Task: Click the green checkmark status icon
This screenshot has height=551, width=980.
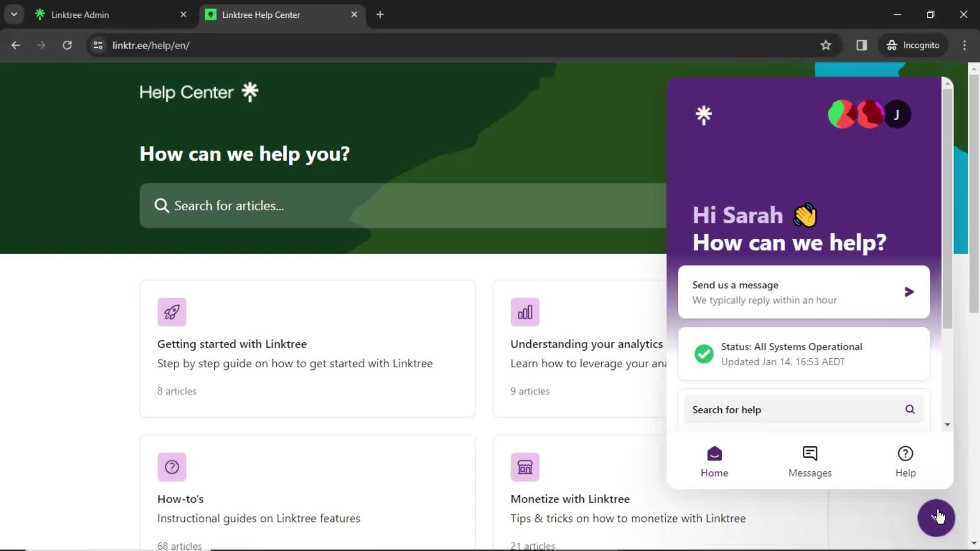Action: click(x=704, y=354)
